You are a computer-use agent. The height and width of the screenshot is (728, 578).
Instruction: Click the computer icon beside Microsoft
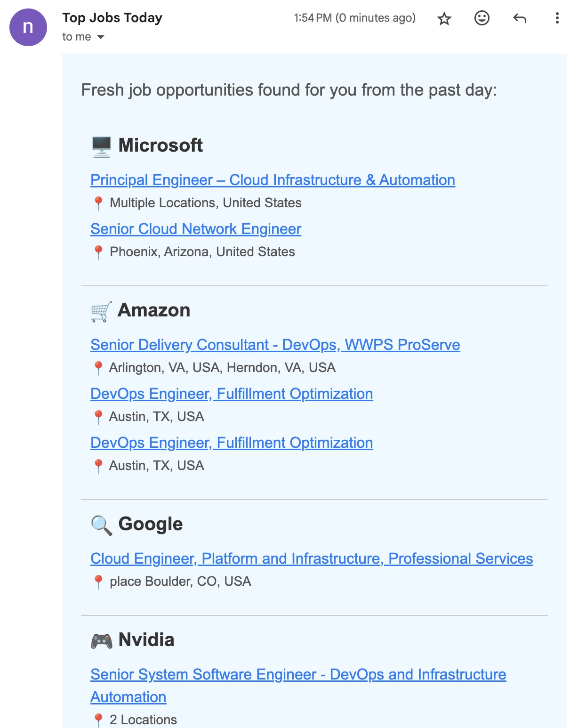pos(101,146)
